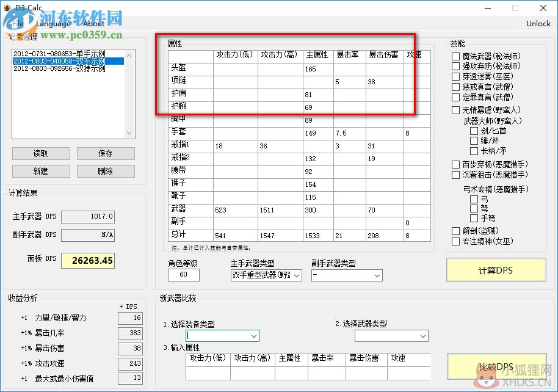Click 戒指1 low attack cell 18
The image size is (558, 392).
coord(236,146)
